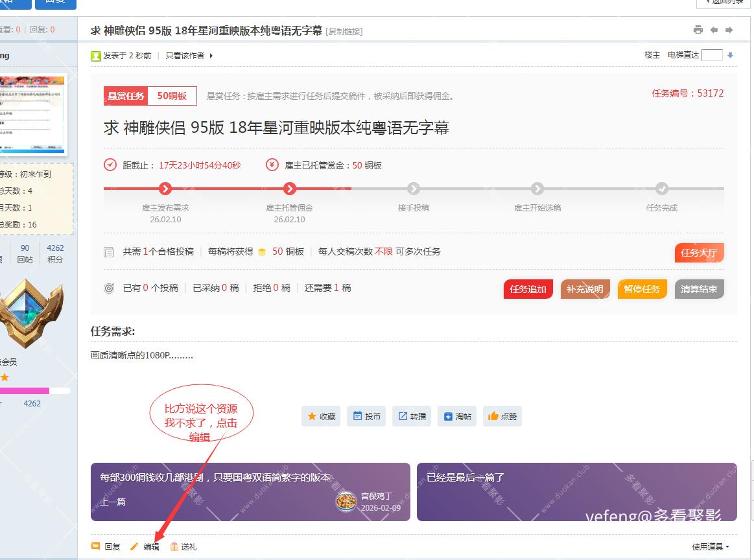Click the 转播 share button
The height and width of the screenshot is (560, 754).
click(x=412, y=416)
